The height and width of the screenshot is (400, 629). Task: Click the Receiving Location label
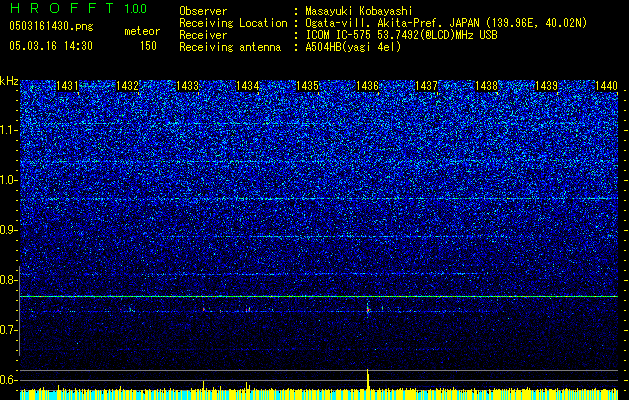point(233,23)
